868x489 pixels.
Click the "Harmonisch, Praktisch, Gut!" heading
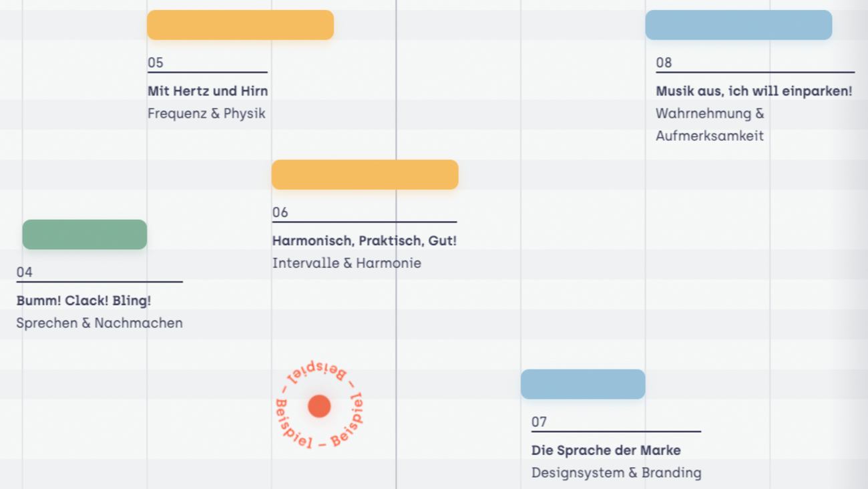point(365,240)
